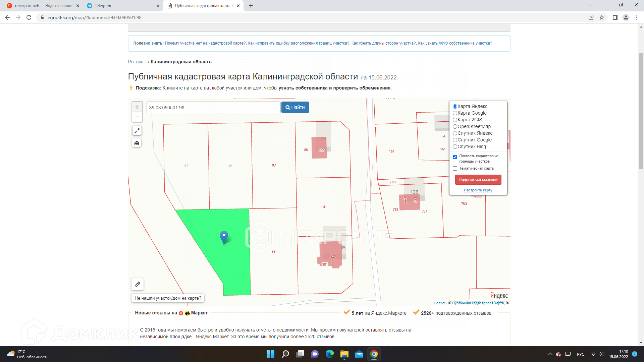This screenshot has height=362, width=644.
Task: Expand Chrome tab search chevron
Action: 590,5
